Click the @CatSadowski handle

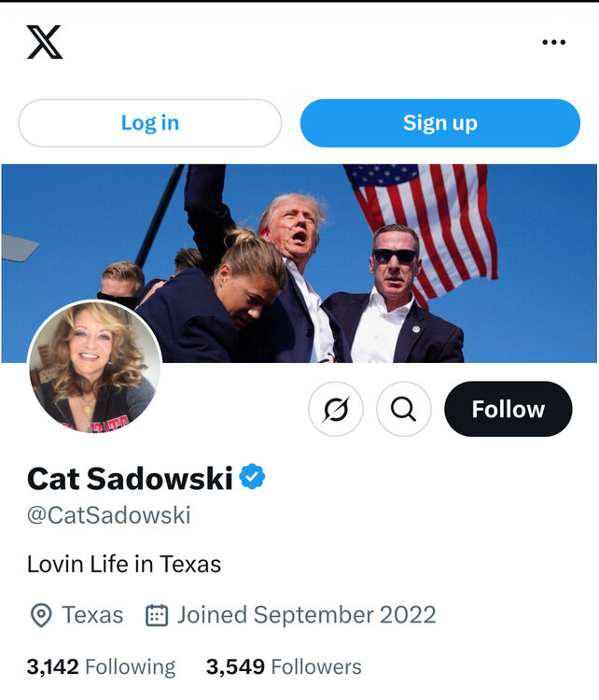pos(108,514)
